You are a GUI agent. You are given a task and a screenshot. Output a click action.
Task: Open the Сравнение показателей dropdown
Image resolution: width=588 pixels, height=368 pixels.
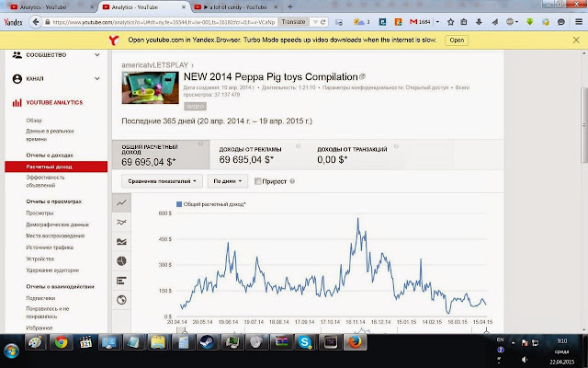[x=162, y=181]
